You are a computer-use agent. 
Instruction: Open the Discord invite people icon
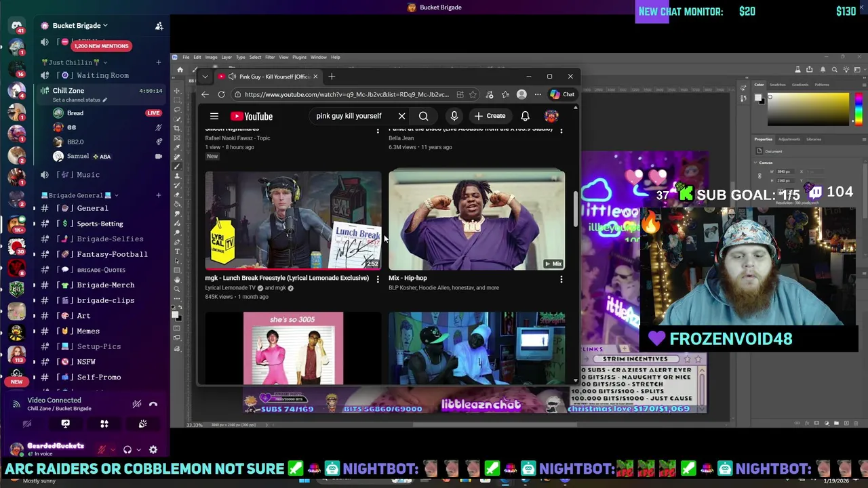[159, 26]
